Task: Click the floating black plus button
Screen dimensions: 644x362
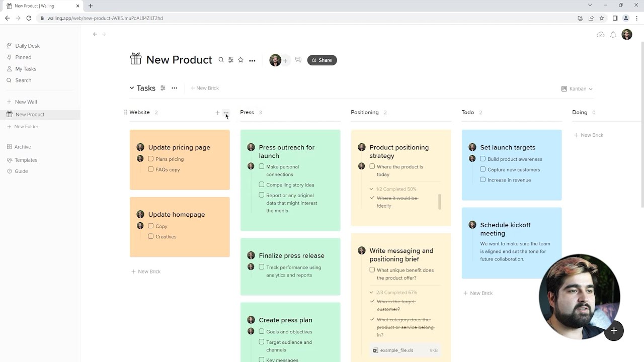Action: click(614, 331)
